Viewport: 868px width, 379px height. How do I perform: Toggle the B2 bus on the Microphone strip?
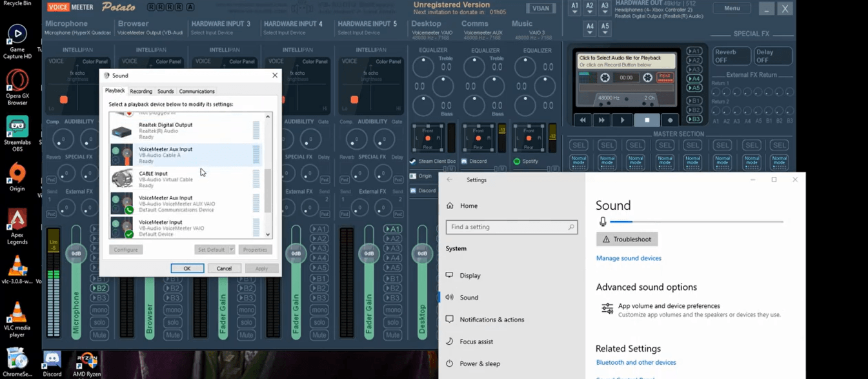pos(99,289)
